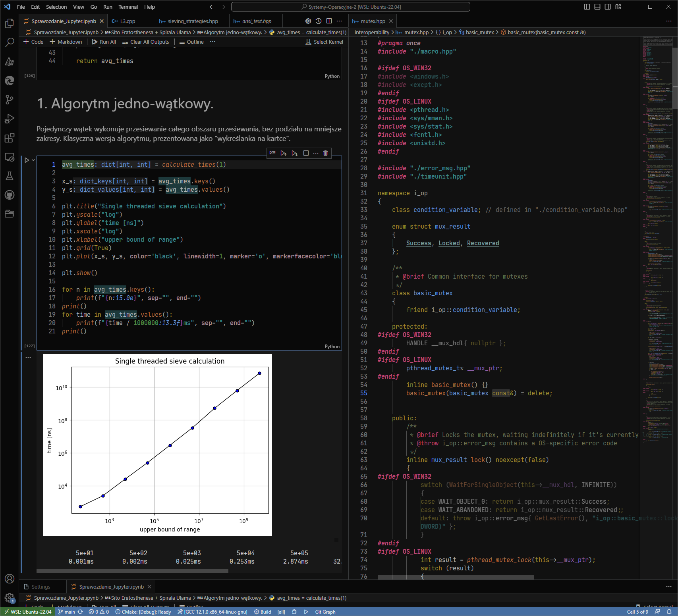Image resolution: width=678 pixels, height=616 pixels.
Task: Synchronize changes icon in status bar
Action: click(80, 612)
